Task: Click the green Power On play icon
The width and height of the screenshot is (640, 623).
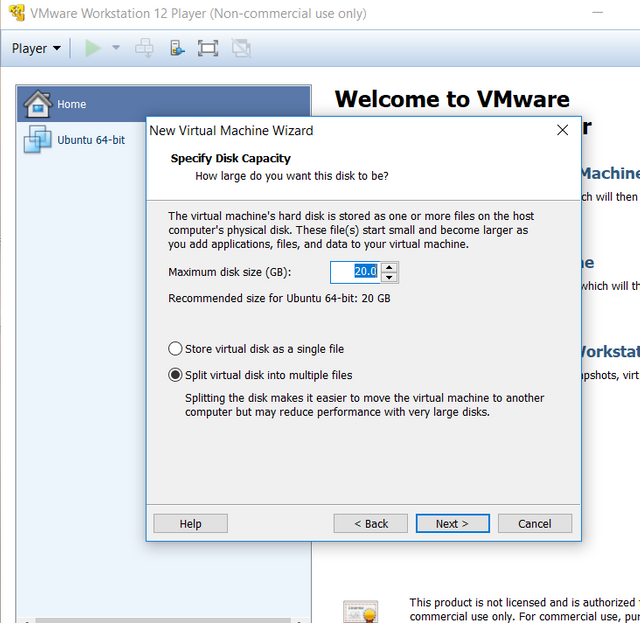Action: click(93, 48)
